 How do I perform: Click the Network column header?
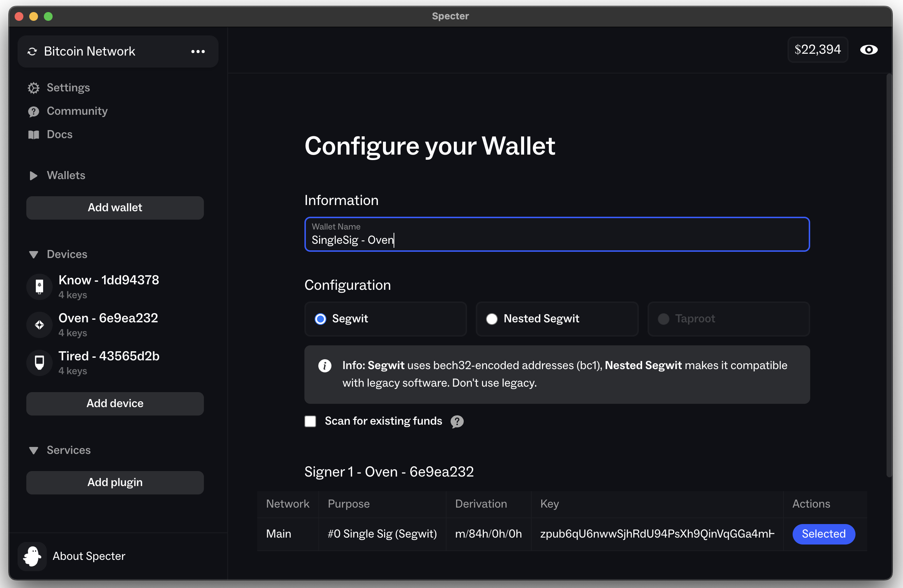[288, 504]
